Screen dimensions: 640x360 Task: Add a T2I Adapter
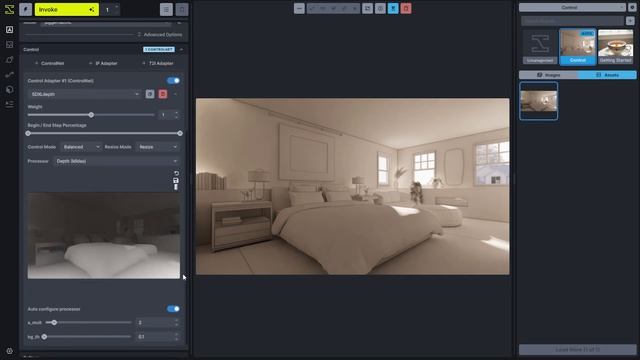158,63
